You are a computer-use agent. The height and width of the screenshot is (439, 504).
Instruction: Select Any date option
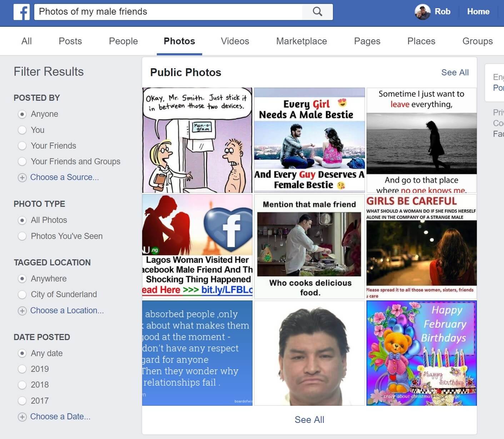[x=22, y=353]
